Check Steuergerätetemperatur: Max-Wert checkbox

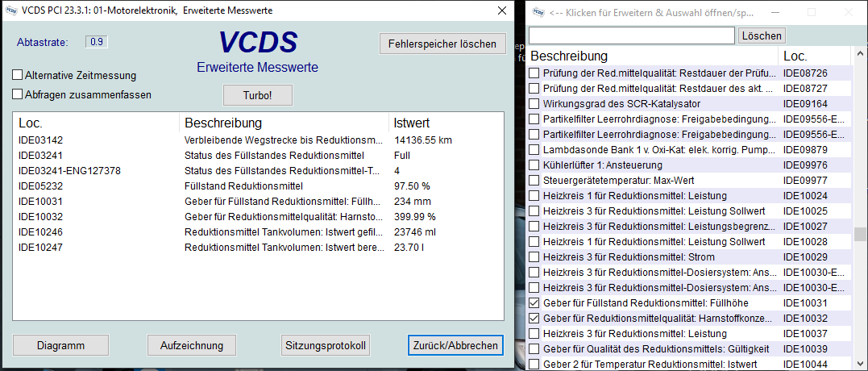(534, 180)
